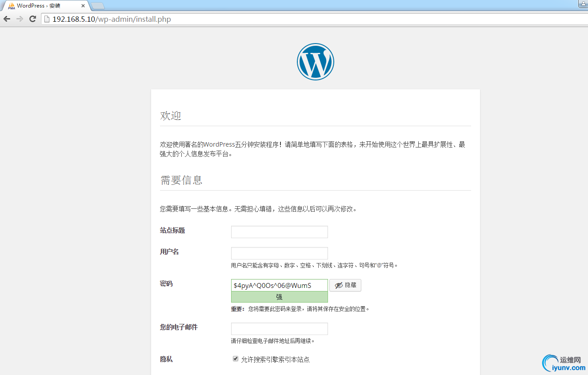Viewport: 588px width, 375px height.
Task: Click the page info icon in address bar
Action: coord(47,19)
